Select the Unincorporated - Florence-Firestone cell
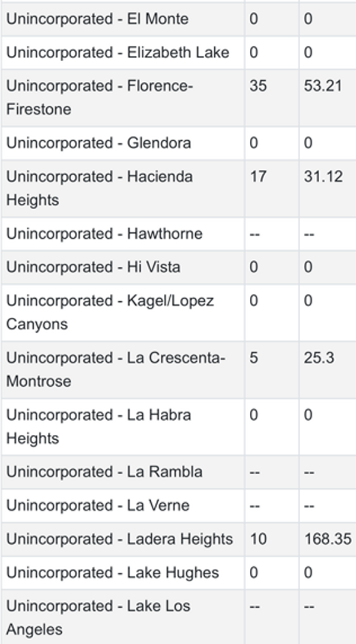This screenshot has width=356, height=644. (123, 98)
